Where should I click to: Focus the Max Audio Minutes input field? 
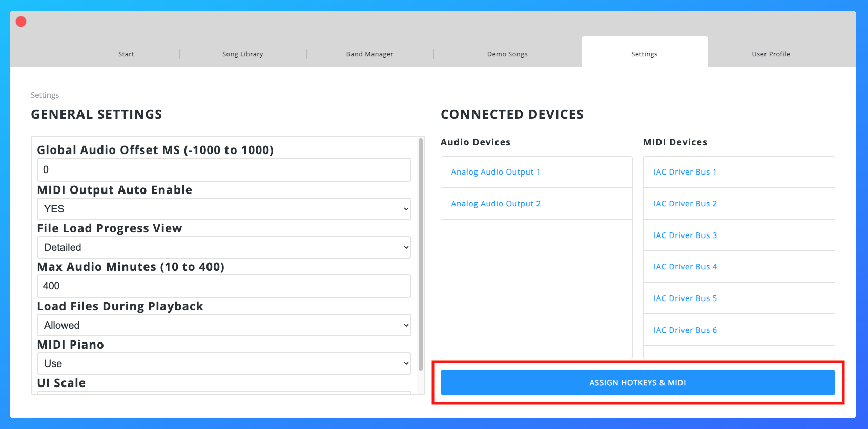click(224, 286)
